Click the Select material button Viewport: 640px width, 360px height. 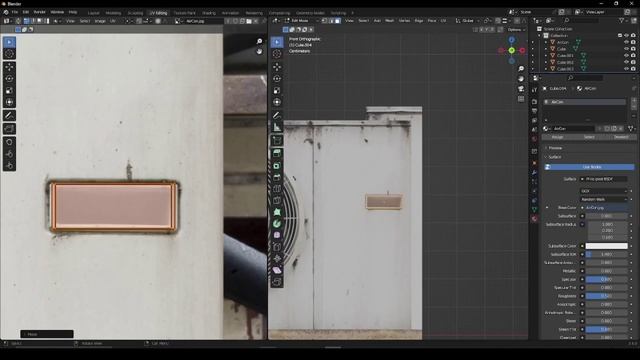click(x=589, y=137)
